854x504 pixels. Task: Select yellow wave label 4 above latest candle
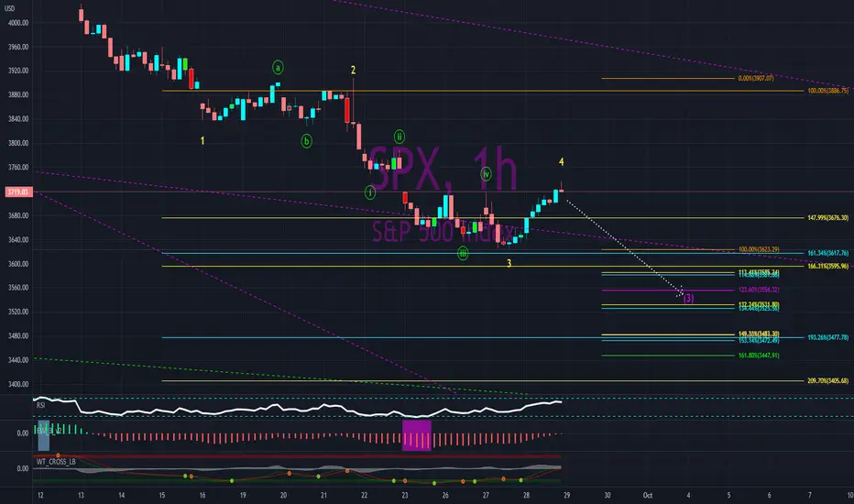561,162
